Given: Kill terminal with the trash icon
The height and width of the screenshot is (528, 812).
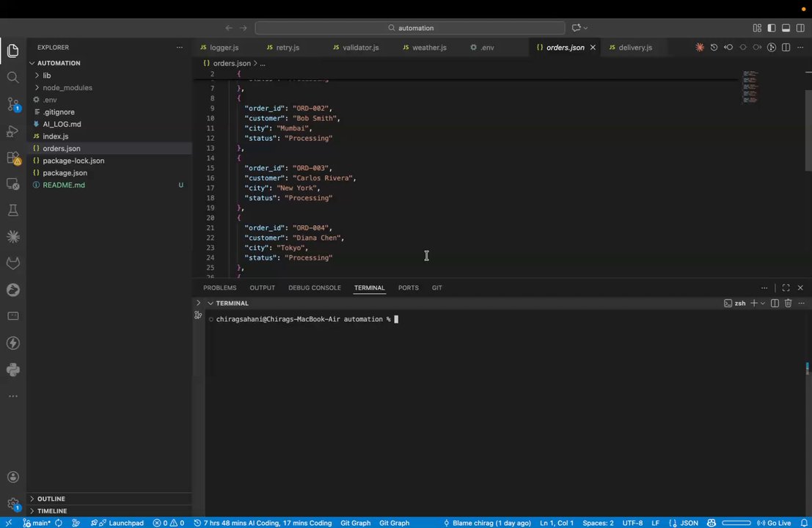Looking at the screenshot, I should tap(788, 303).
